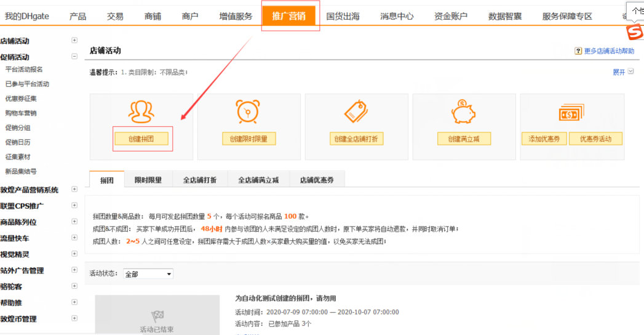Screen dimensions: 644x335
Task: Switch to the 全店铺打折 tab
Action: (200, 180)
